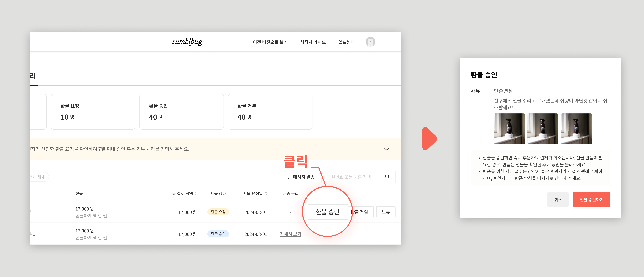The image size is (644, 277).
Task: Click 메시지 발송 button
Action: pos(300,177)
